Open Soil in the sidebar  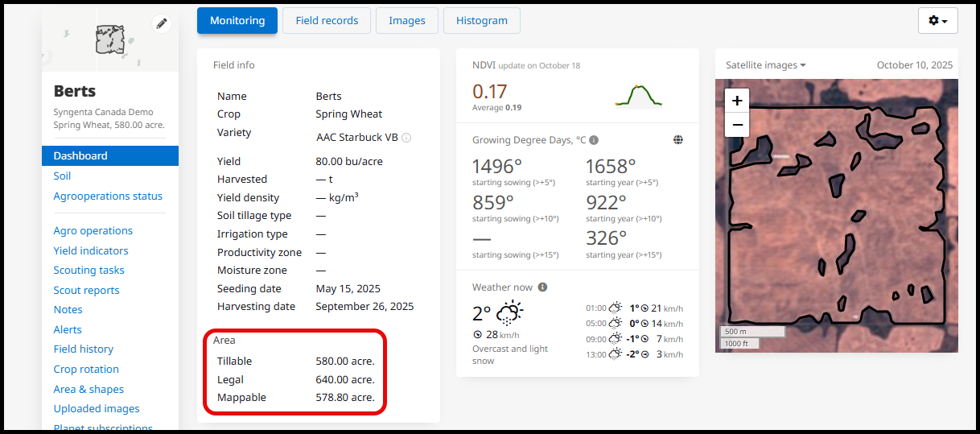(62, 176)
